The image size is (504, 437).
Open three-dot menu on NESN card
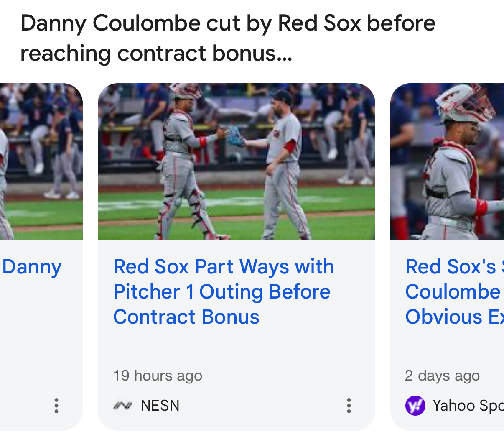point(349,406)
